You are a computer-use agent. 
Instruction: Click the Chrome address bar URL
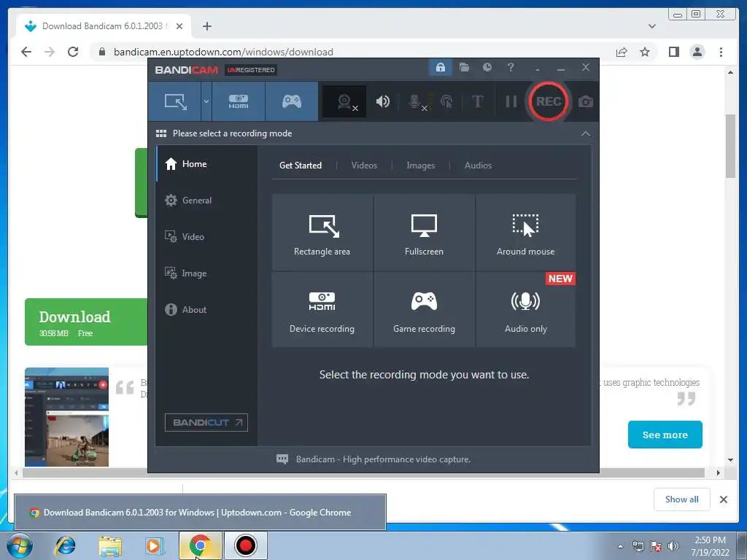[223, 52]
